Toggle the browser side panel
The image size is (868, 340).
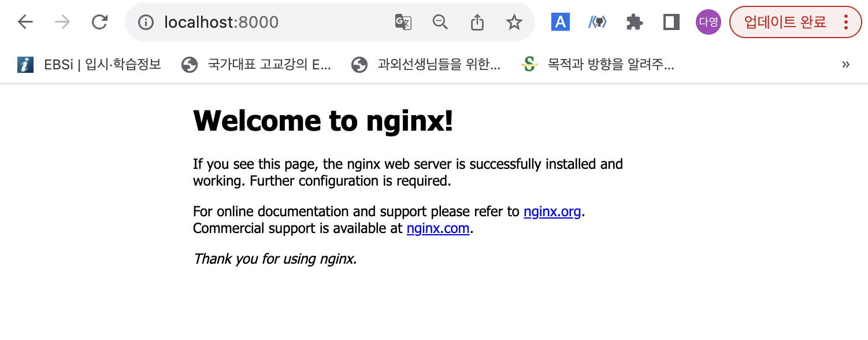(x=671, y=22)
